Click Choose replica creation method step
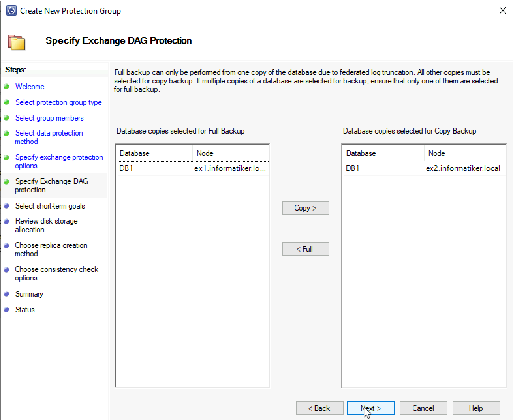This screenshot has width=513, height=420. click(x=51, y=249)
